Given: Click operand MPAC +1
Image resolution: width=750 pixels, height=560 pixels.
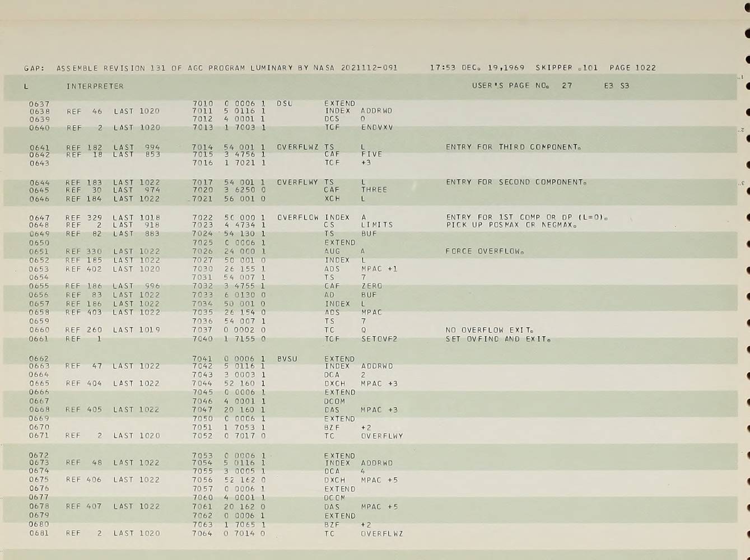Looking at the screenshot, I should tap(379, 269).
